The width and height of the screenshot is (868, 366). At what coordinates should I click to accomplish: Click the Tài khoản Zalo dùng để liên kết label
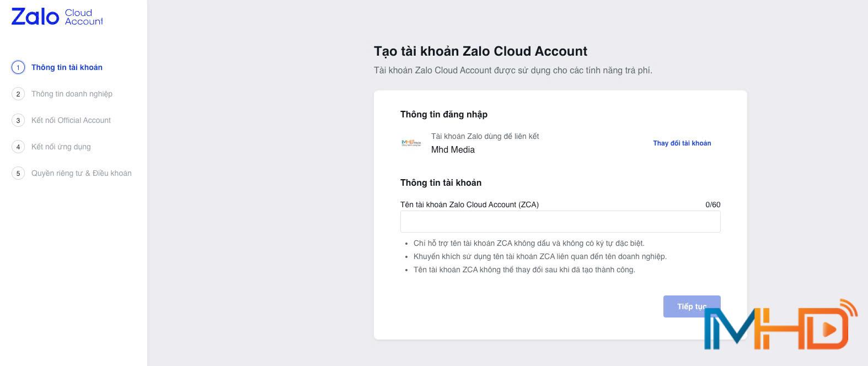(485, 136)
